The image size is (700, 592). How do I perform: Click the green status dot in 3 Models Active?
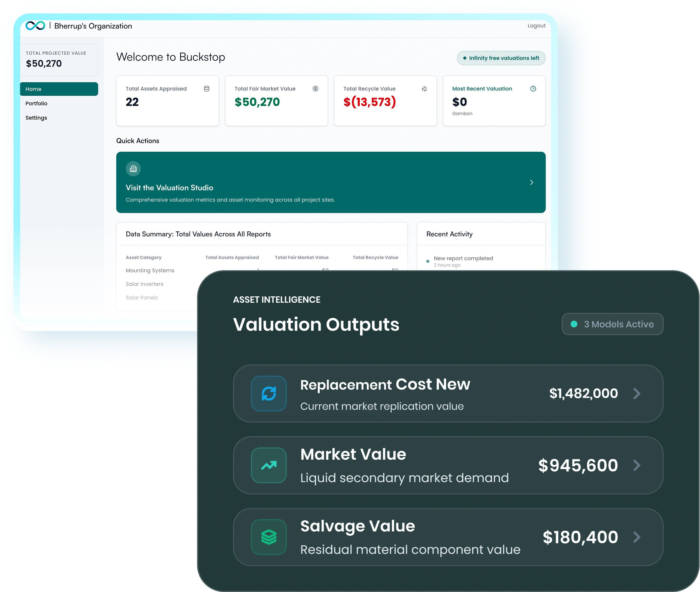(x=574, y=324)
